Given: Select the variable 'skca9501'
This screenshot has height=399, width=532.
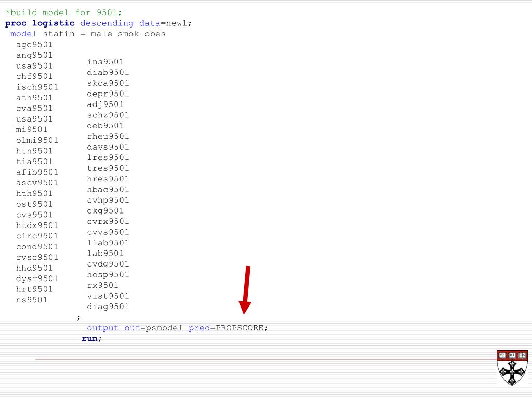Looking at the screenshot, I should pyautogui.click(x=108, y=83).
